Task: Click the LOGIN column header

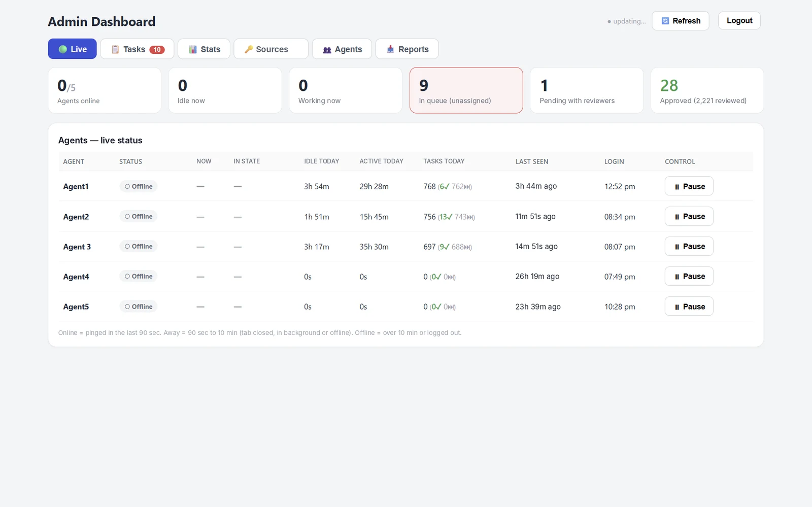Action: coord(614,161)
